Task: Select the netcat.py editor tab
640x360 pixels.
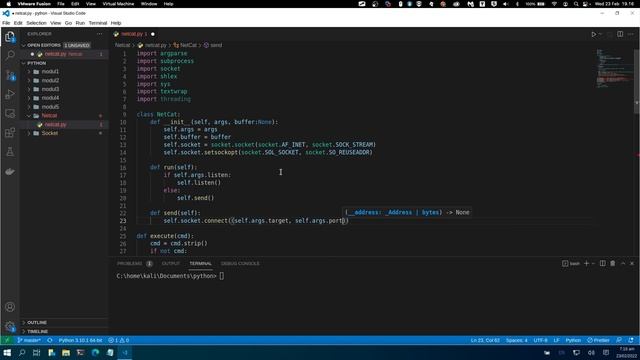Action: [x=134, y=34]
